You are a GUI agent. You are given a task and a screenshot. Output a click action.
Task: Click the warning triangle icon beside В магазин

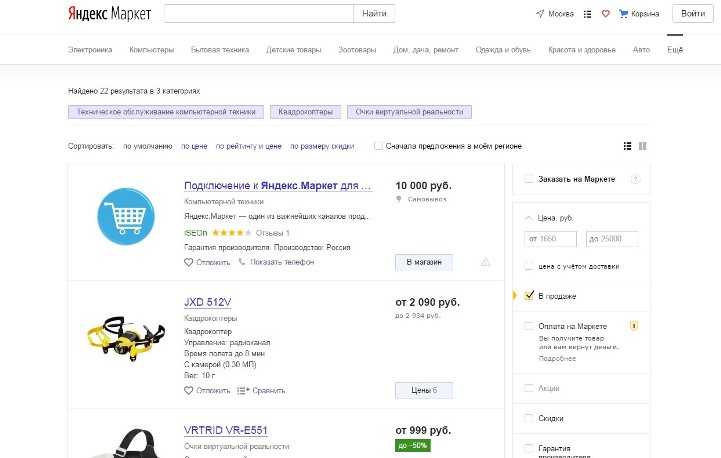pyautogui.click(x=485, y=262)
